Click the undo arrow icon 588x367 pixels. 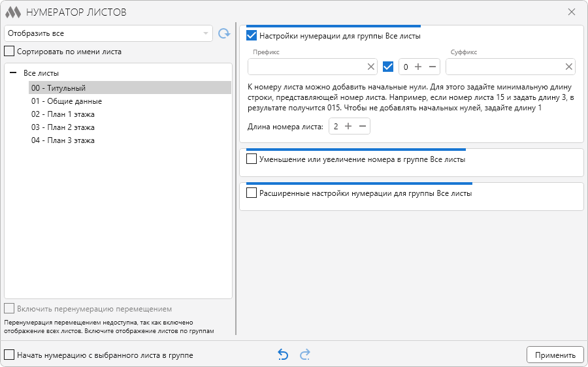click(283, 355)
